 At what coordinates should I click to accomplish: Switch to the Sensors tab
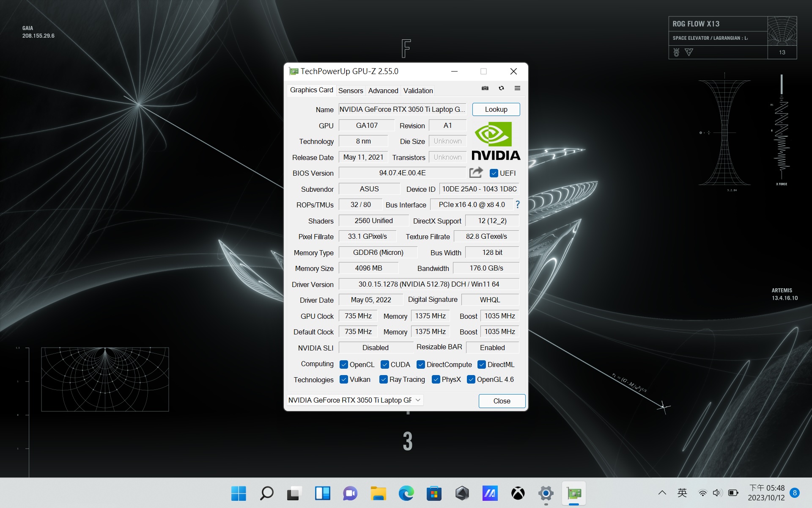(351, 91)
